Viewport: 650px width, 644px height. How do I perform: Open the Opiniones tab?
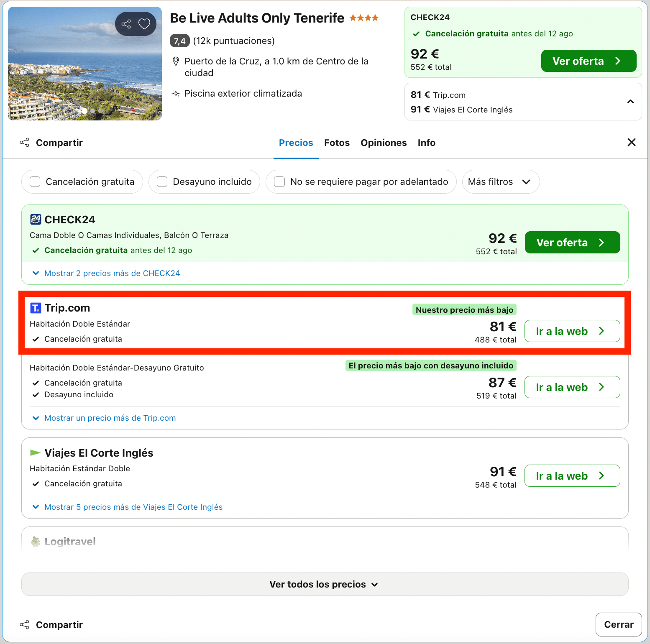pos(384,143)
